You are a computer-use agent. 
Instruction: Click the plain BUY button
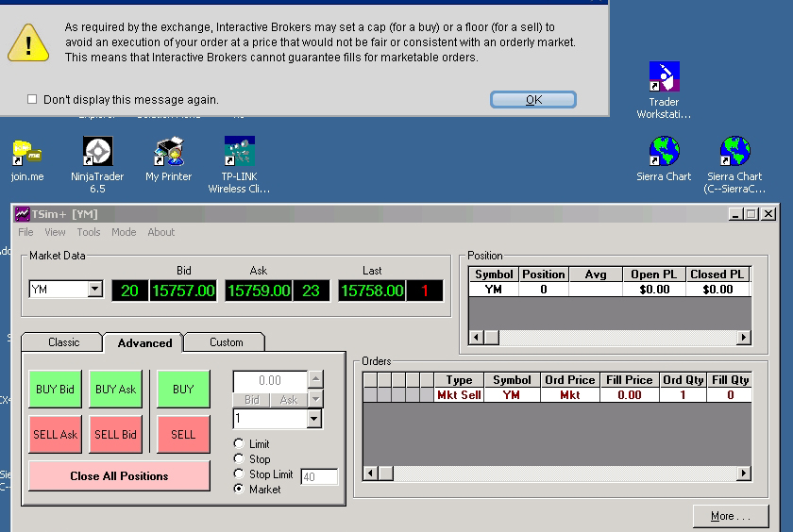183,389
